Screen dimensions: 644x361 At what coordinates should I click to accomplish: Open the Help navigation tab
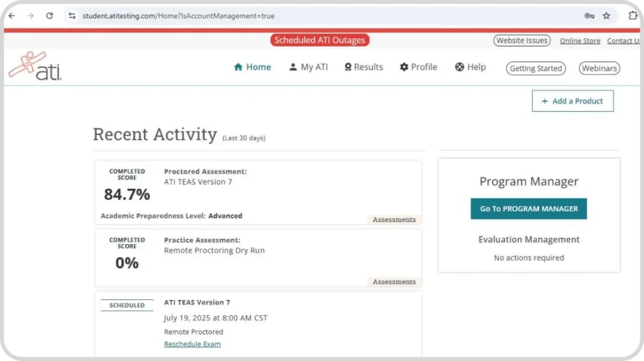tap(470, 67)
